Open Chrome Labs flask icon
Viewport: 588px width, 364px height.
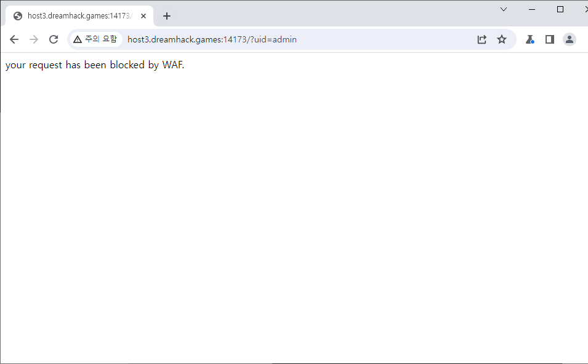pyautogui.click(x=530, y=39)
